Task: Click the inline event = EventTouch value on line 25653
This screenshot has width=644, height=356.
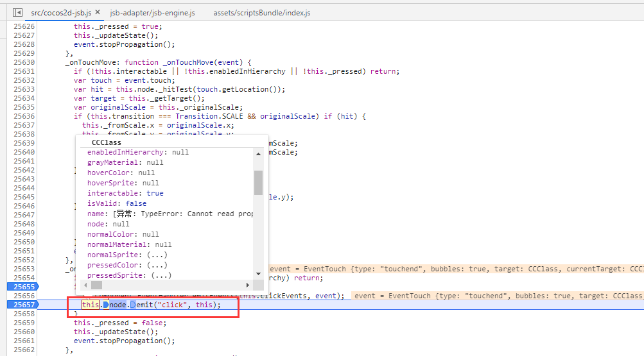Action: tap(457, 269)
